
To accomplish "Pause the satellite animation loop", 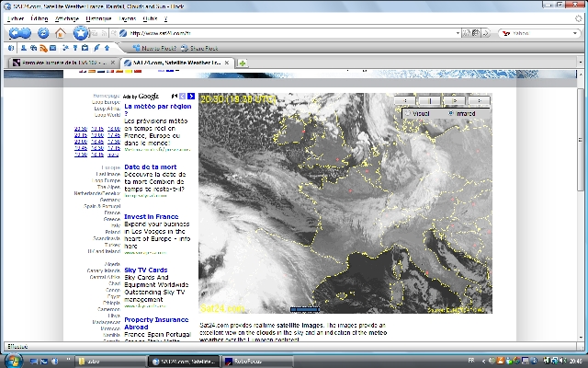I will pyautogui.click(x=430, y=100).
